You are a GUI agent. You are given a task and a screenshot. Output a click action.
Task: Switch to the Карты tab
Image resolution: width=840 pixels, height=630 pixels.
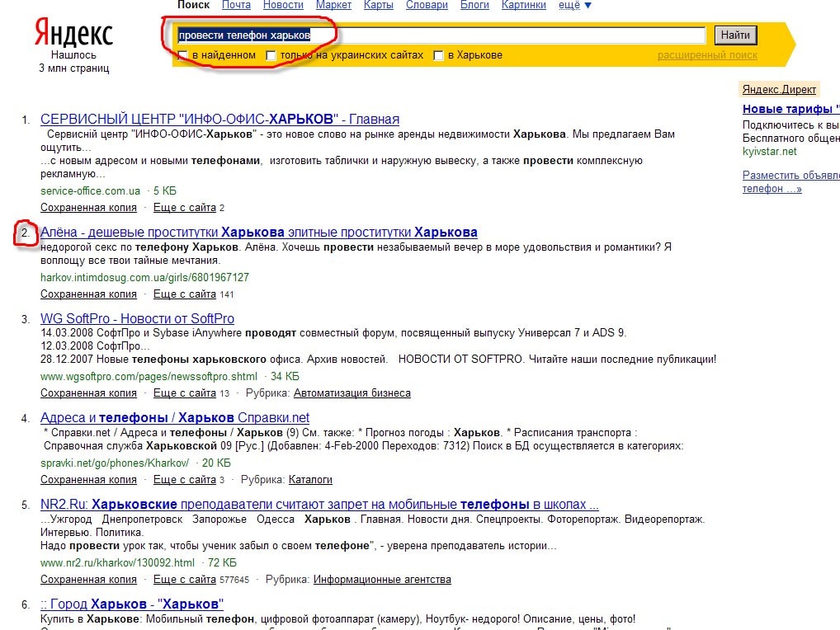click(378, 5)
